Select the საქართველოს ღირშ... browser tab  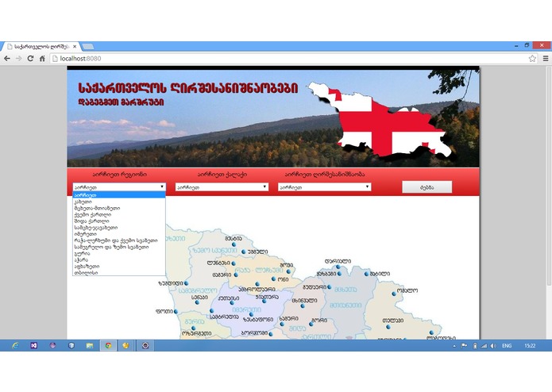[x=41, y=46]
